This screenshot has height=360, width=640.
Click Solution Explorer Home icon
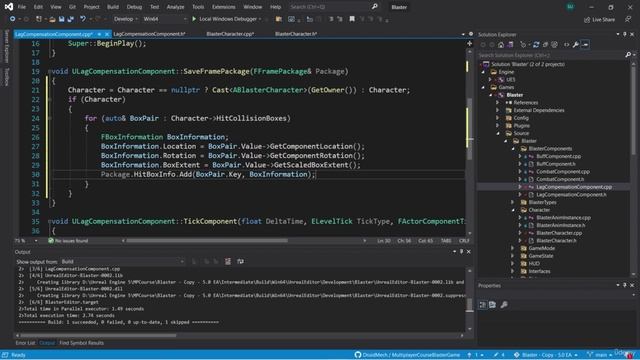pyautogui.click(x=501, y=44)
